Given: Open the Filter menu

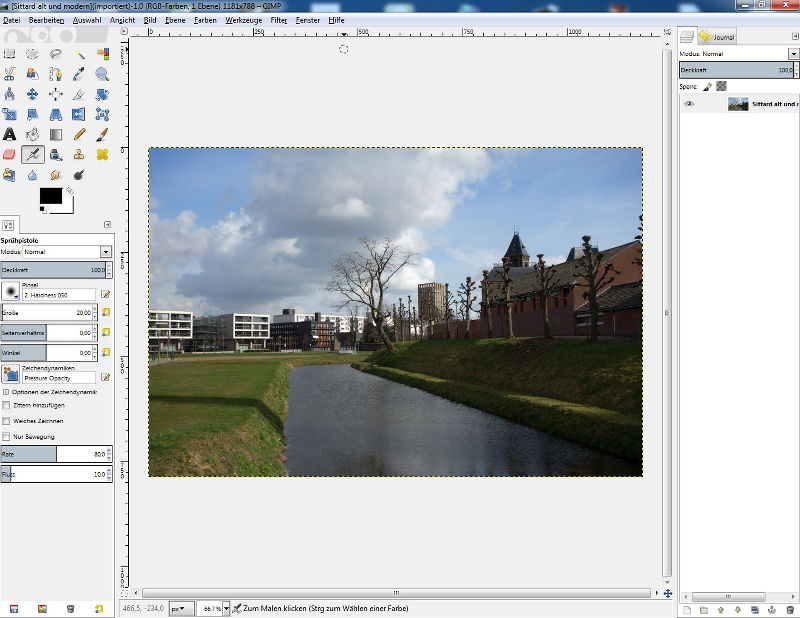Looking at the screenshot, I should pos(279,20).
